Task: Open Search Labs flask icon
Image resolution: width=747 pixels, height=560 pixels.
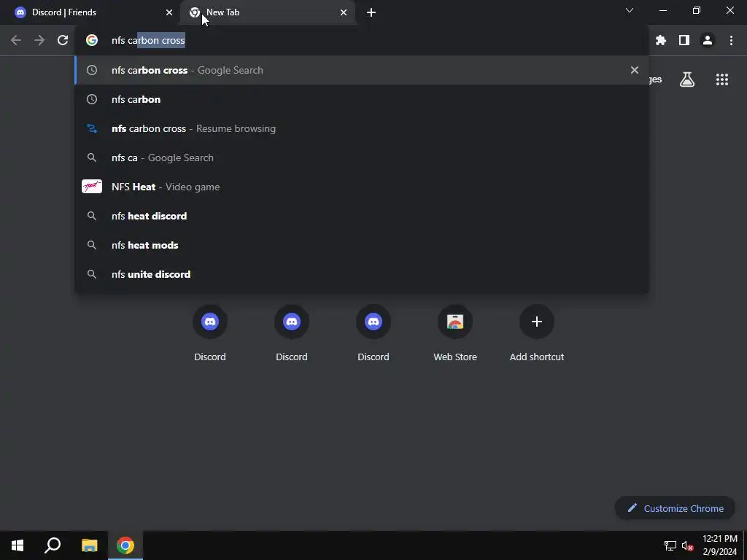Action: point(687,79)
